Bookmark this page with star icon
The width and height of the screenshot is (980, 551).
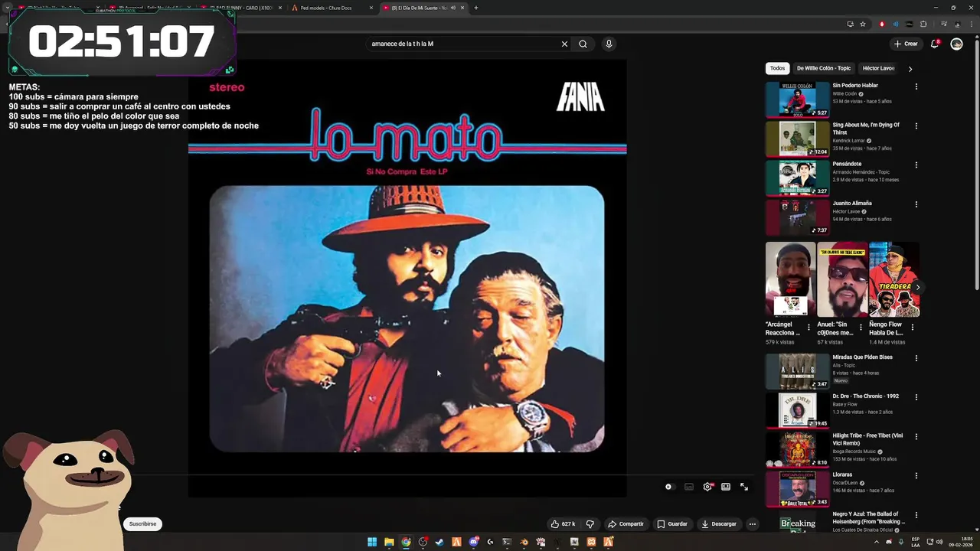pyautogui.click(x=863, y=24)
